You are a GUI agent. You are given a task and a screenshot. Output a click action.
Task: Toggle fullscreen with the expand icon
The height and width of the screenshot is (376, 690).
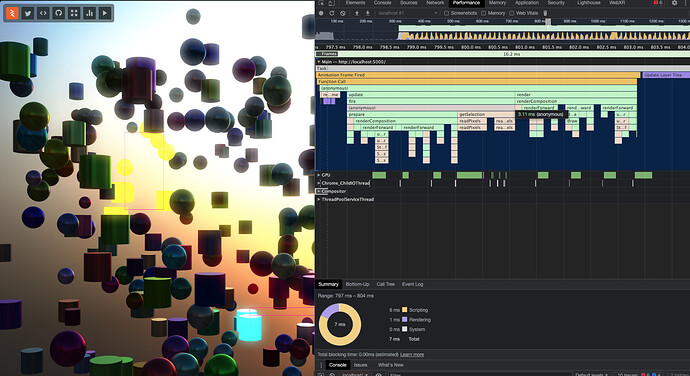74,13
